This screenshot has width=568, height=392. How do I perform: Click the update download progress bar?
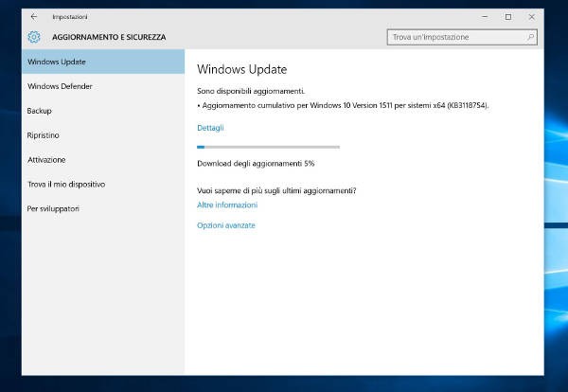[x=269, y=147]
